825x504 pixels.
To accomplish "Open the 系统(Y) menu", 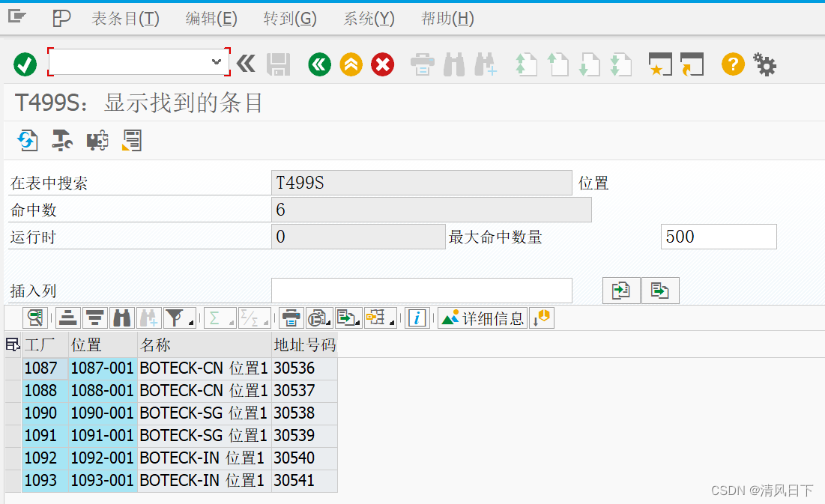I will [x=368, y=18].
